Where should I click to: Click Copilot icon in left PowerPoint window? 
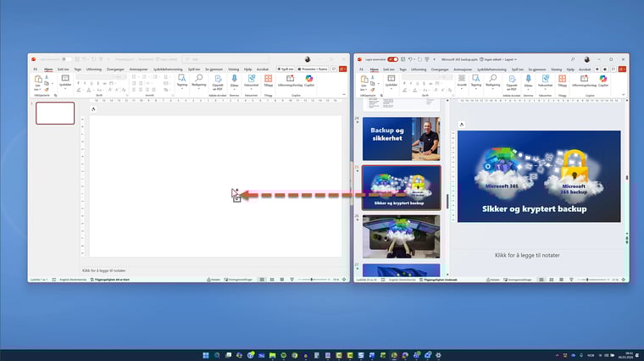[308, 81]
